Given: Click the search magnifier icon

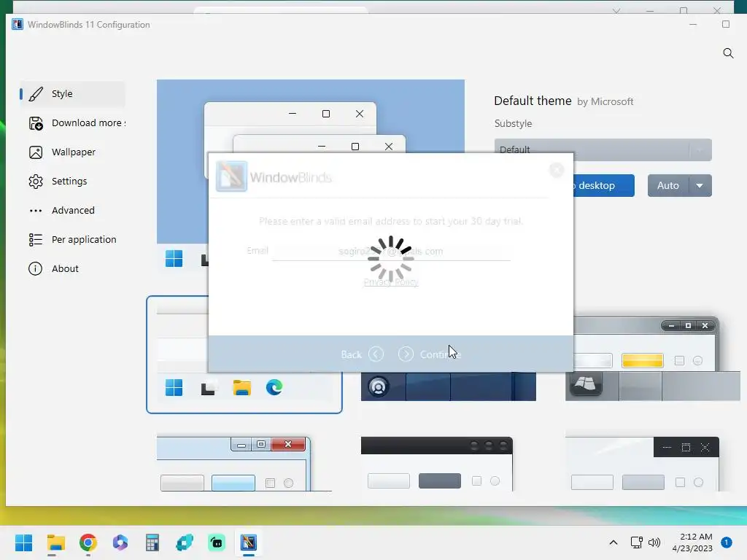Looking at the screenshot, I should coord(728,52).
